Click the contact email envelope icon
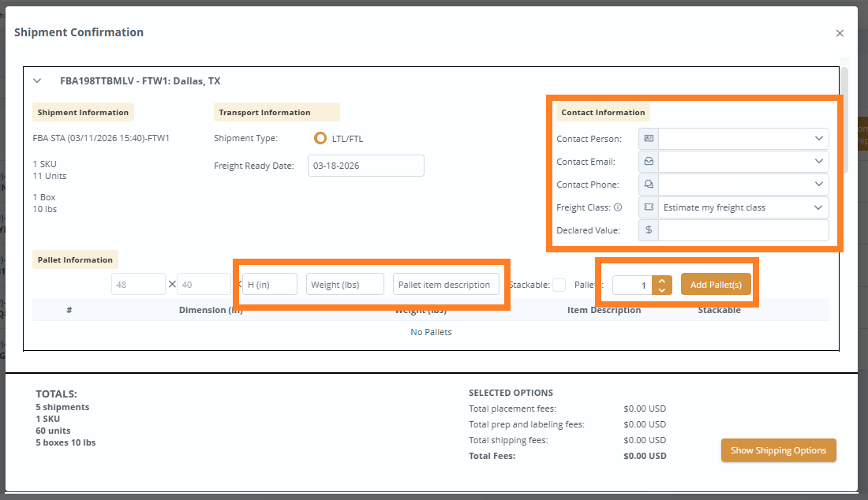Screen dimensions: 868x500 tap(649, 162)
